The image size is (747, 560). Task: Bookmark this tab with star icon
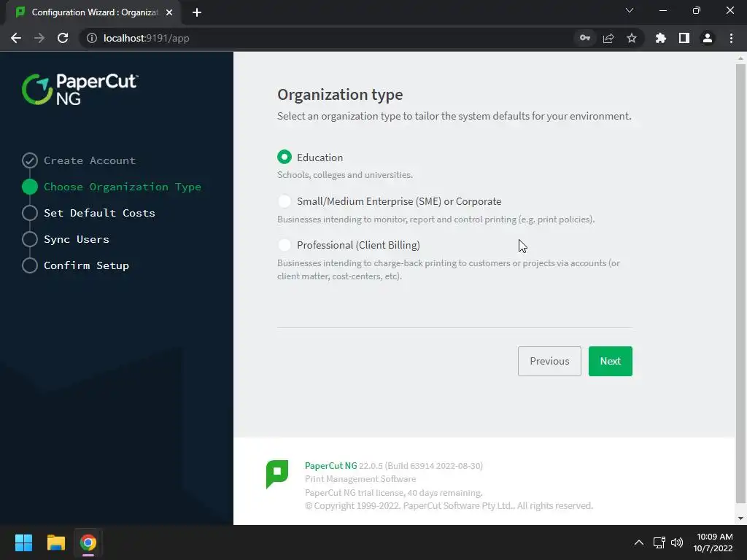coord(632,38)
